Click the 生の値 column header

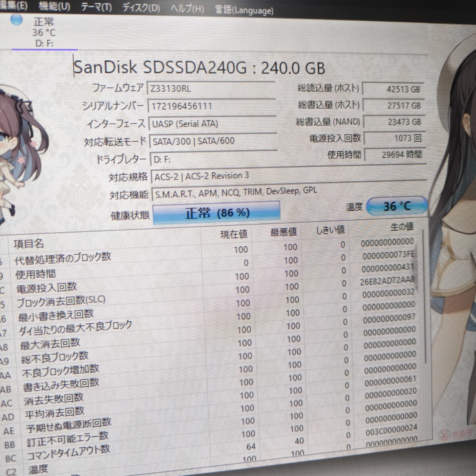pos(402,226)
